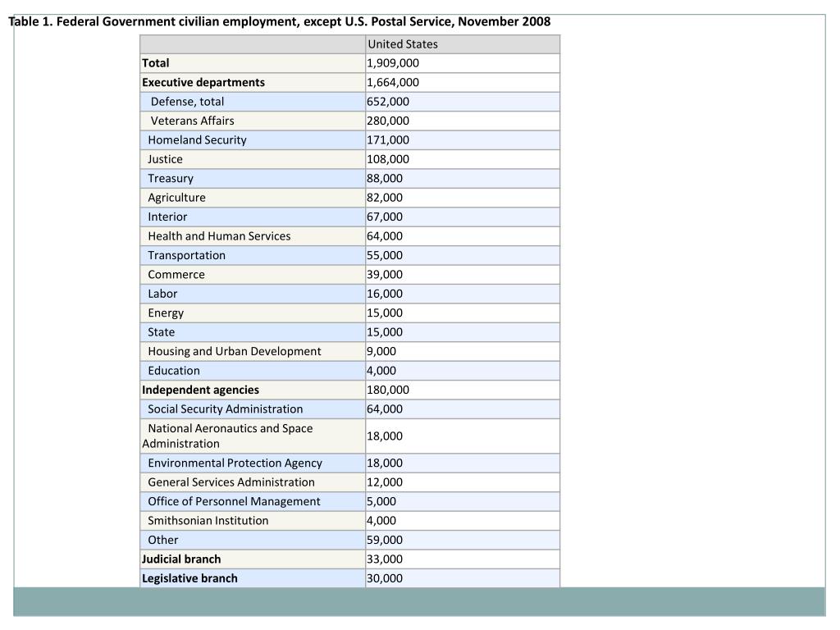Select the value '280,000'

(x=388, y=121)
